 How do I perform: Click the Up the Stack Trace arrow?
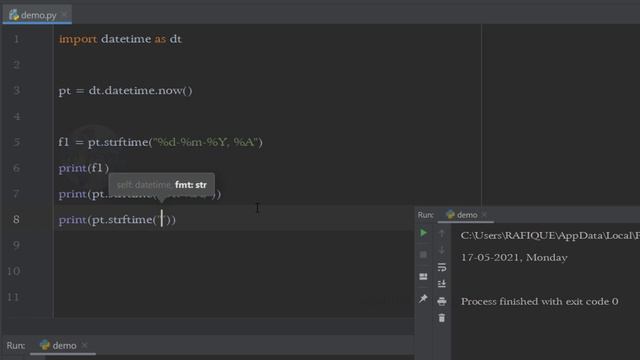442,233
